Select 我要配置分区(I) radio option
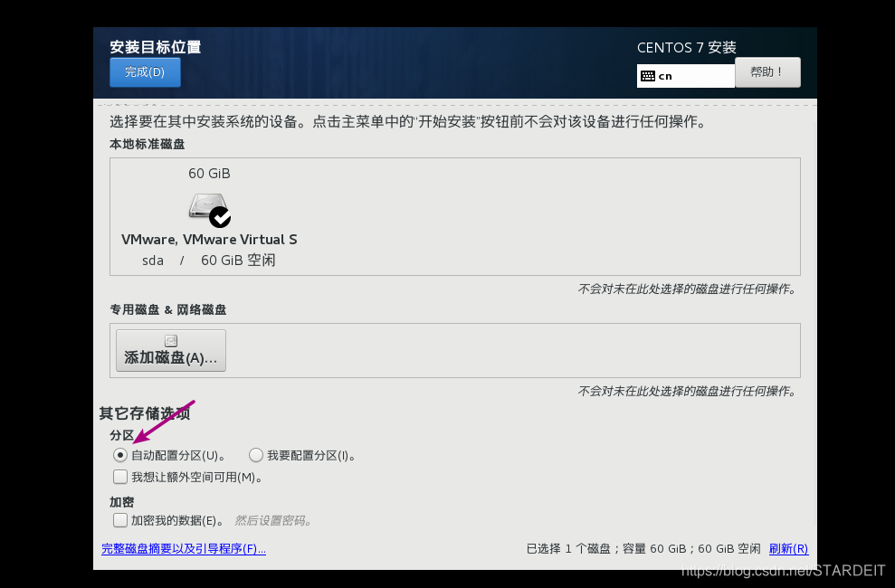The height and width of the screenshot is (588, 895). (x=256, y=454)
